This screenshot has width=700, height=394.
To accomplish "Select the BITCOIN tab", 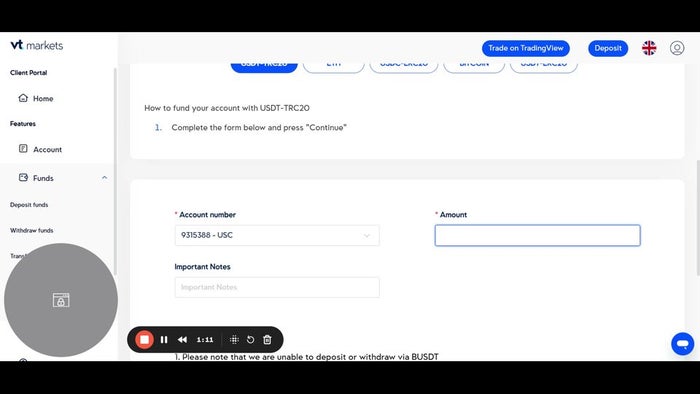I will coord(474,66).
